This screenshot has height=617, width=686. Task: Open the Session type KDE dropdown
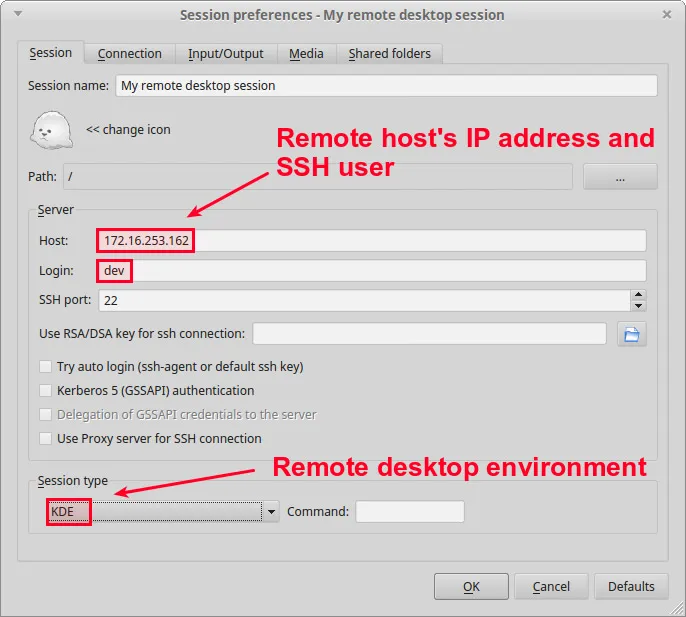point(162,512)
